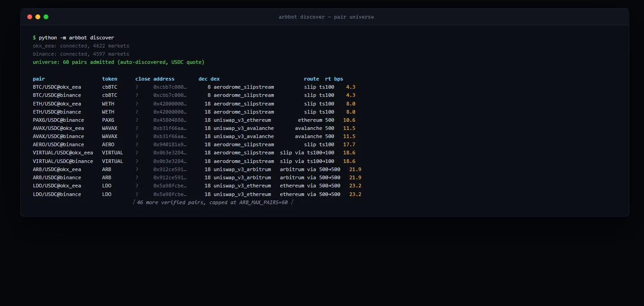
Task: Click token 'cbBTC' in BTC/USDC@okx_eea row
Action: [x=109, y=87]
